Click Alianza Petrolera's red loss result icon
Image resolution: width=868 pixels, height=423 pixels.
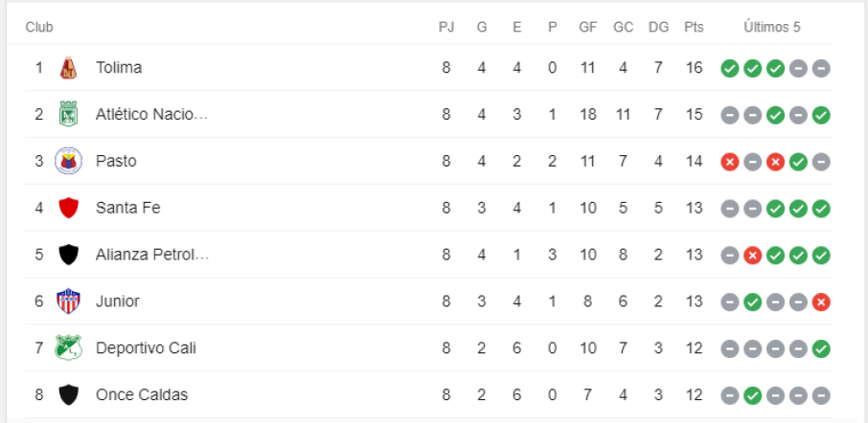753,256
